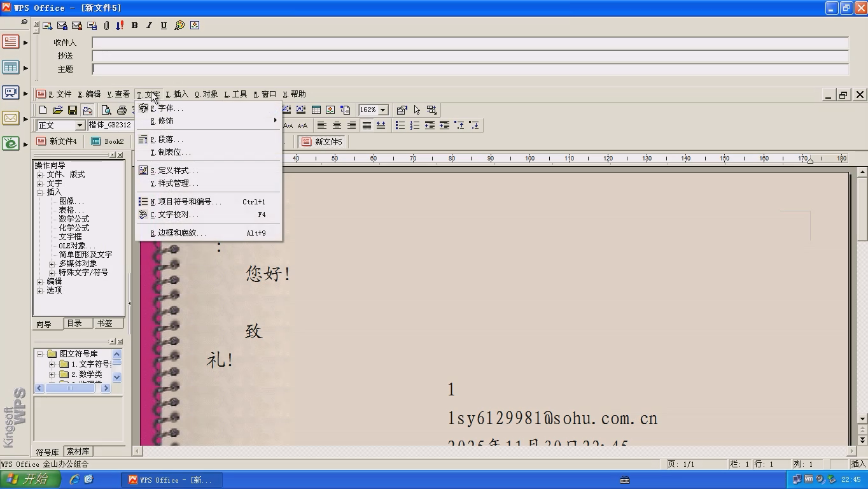
Task: Center-align the paragraph text
Action: click(337, 125)
